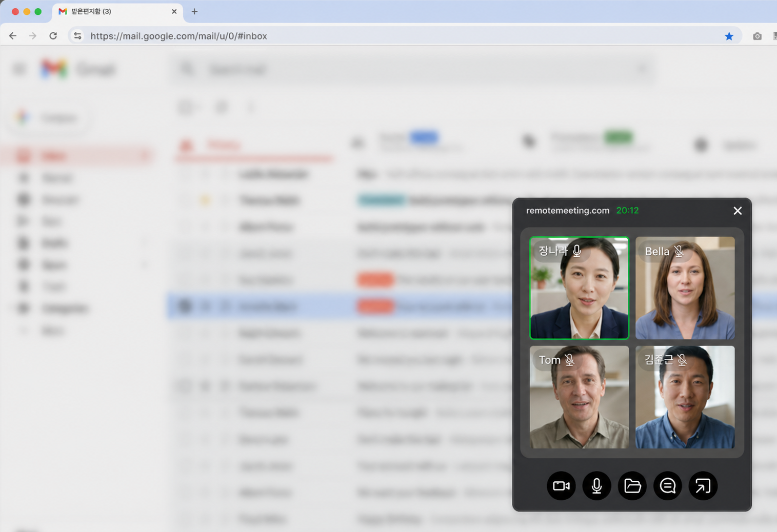Select Tom's video thumbnail
The image size is (777, 532).
click(579, 405)
